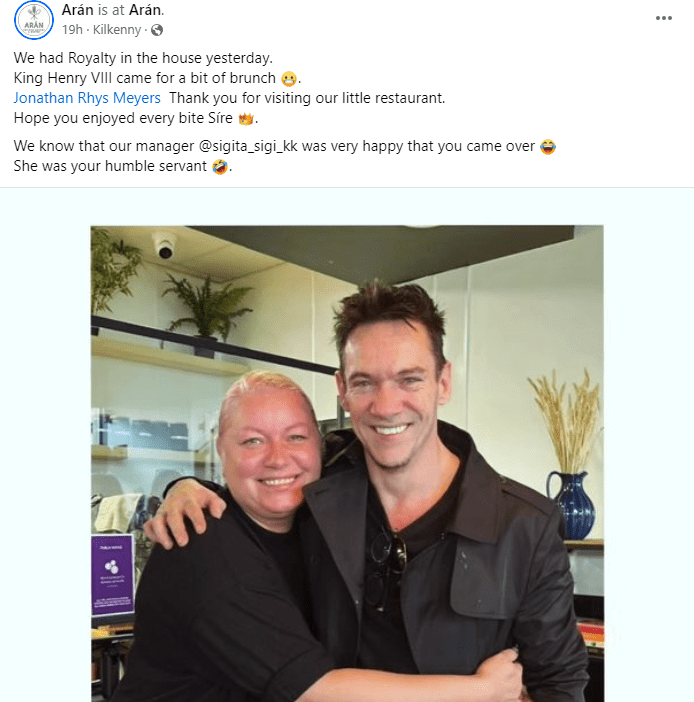
Task: Open the Kilkenny location link
Action: coord(117,30)
